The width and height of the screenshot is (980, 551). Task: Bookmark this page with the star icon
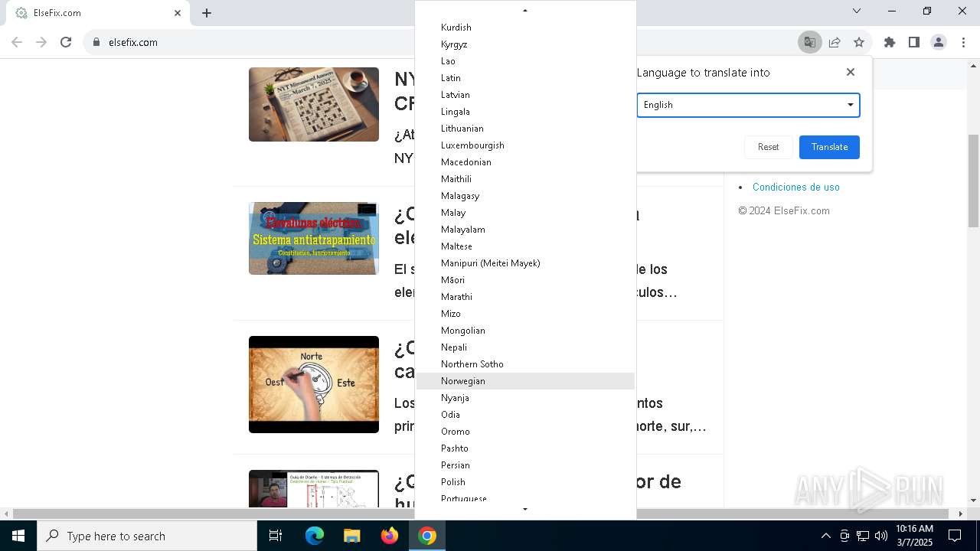click(x=859, y=42)
